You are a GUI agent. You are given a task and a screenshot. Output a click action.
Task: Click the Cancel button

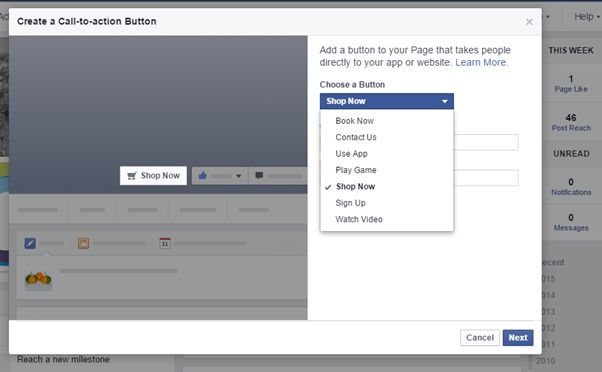480,337
